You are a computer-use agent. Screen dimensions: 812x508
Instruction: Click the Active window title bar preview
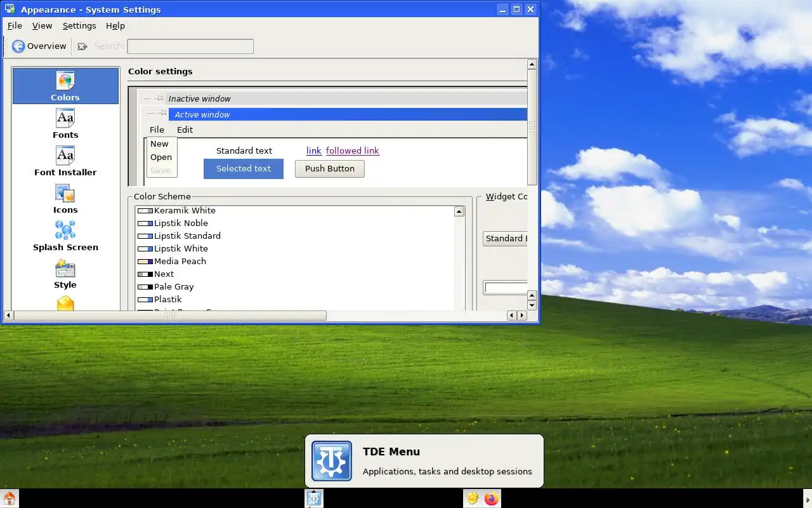[x=348, y=114]
